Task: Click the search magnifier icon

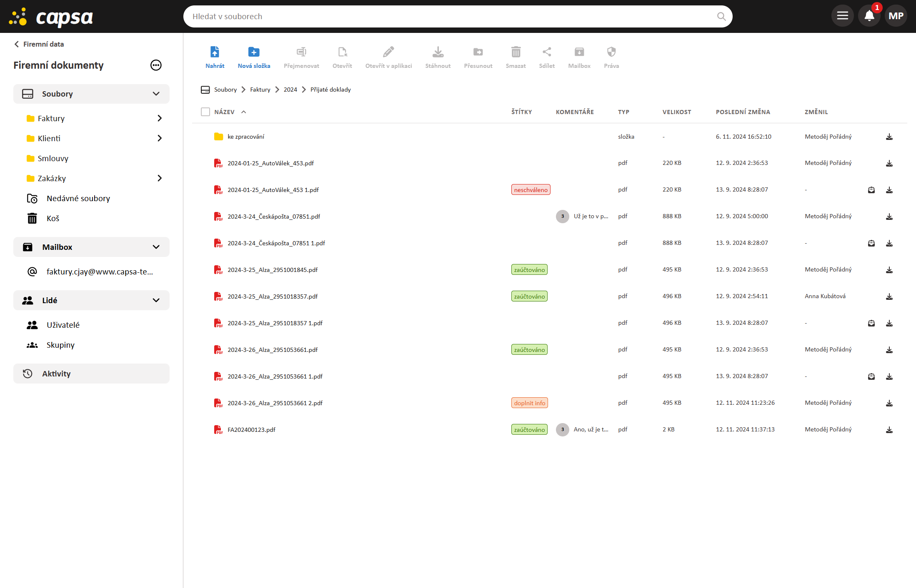Action: coord(721,17)
